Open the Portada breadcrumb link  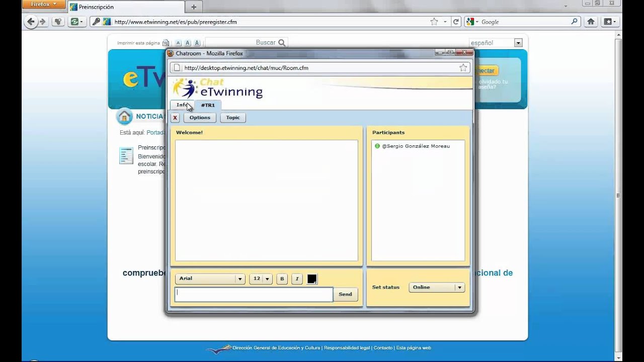(156, 133)
